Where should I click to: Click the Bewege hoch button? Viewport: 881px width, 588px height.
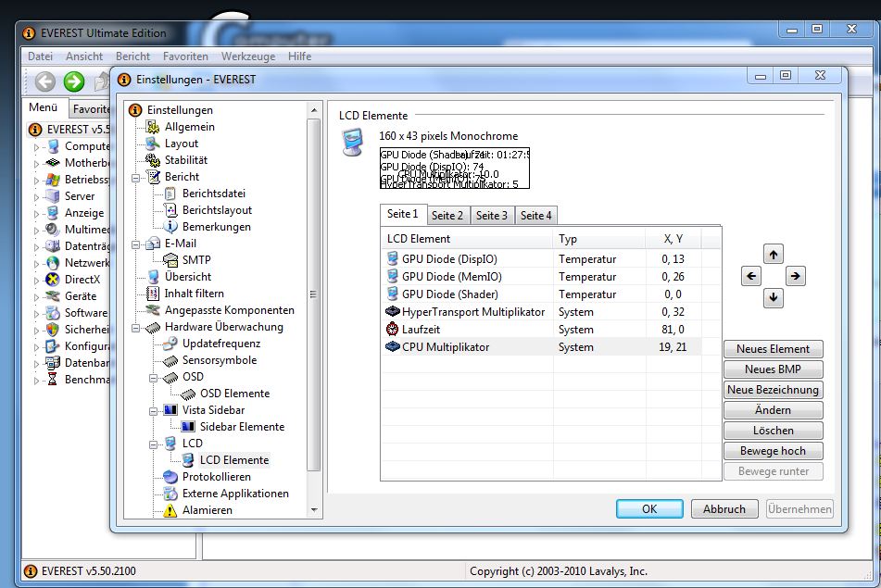point(774,451)
